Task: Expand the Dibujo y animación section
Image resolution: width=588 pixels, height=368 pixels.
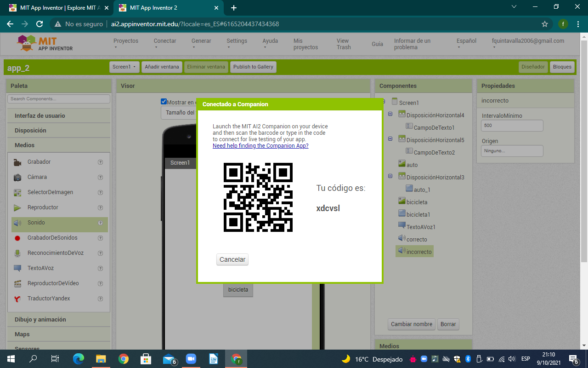Action: pos(58,320)
